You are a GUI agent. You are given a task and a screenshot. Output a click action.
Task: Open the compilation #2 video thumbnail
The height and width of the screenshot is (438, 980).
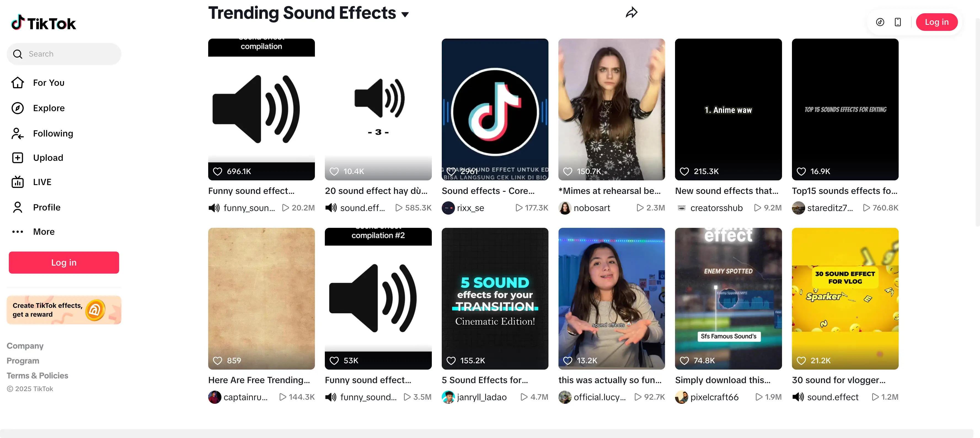click(x=378, y=299)
